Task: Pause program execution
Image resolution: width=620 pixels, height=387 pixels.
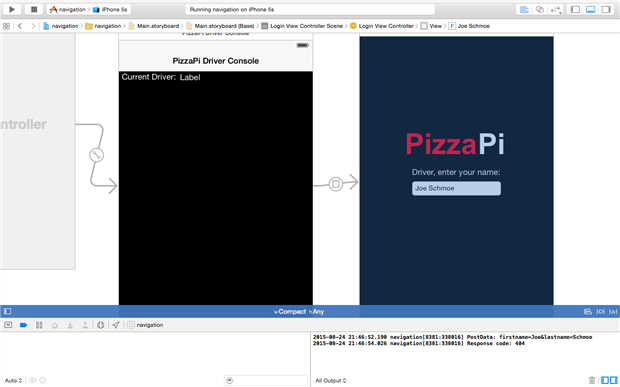Action: click(x=39, y=325)
